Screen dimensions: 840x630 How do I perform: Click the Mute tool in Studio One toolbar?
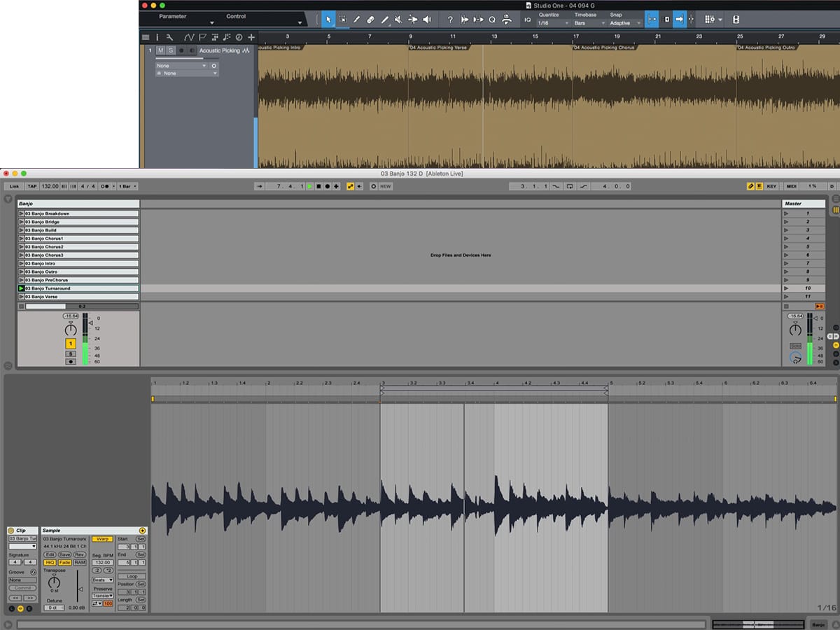pos(398,20)
